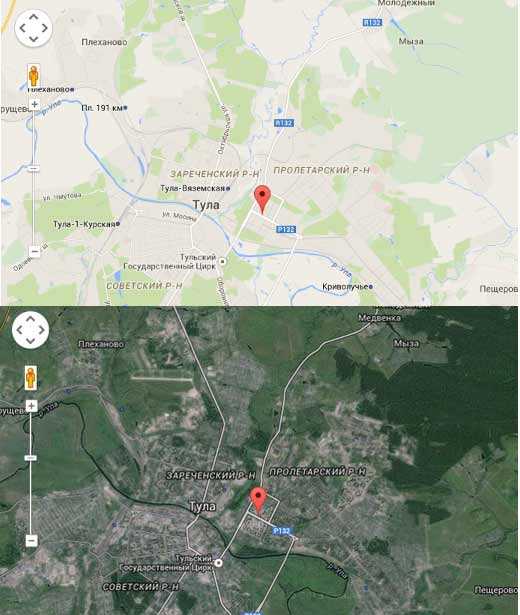The width and height of the screenshot is (520, 615).
Task: Click the pan down arrow on satellite map
Action: pos(31,340)
